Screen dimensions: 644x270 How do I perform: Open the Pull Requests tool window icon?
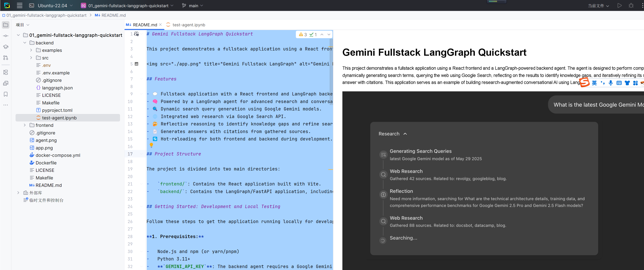point(5,58)
